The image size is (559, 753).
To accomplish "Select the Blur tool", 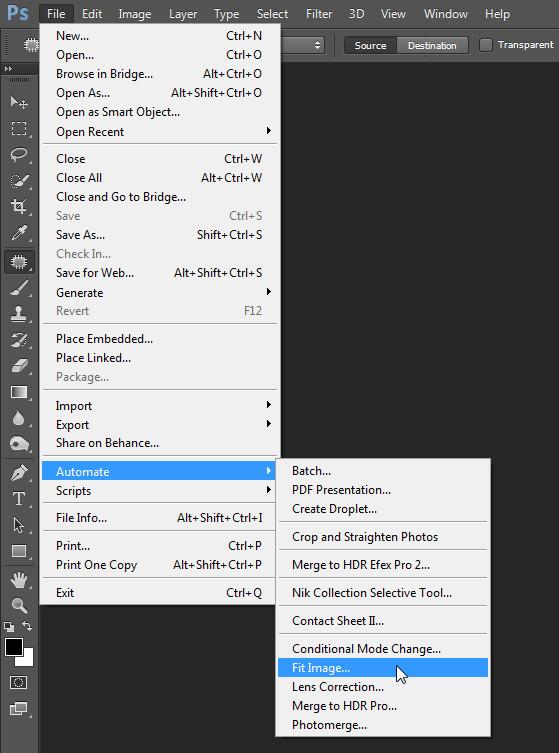I will (x=19, y=418).
